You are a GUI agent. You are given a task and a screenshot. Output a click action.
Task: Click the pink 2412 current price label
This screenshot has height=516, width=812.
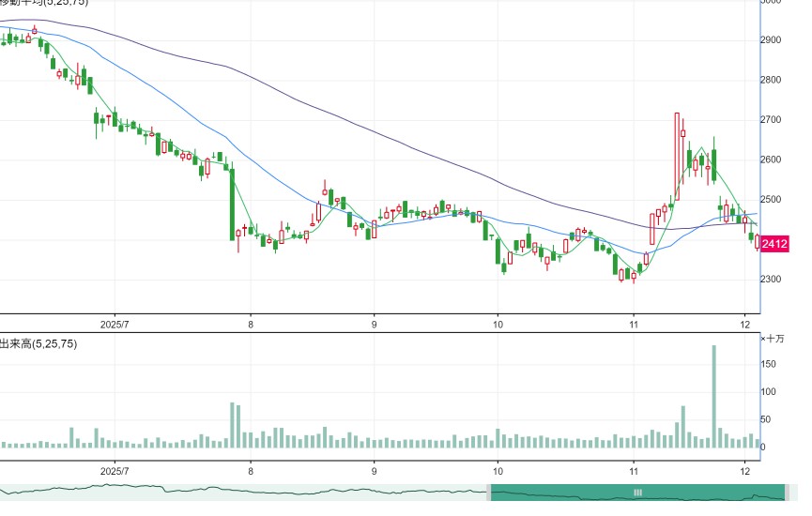[774, 243]
